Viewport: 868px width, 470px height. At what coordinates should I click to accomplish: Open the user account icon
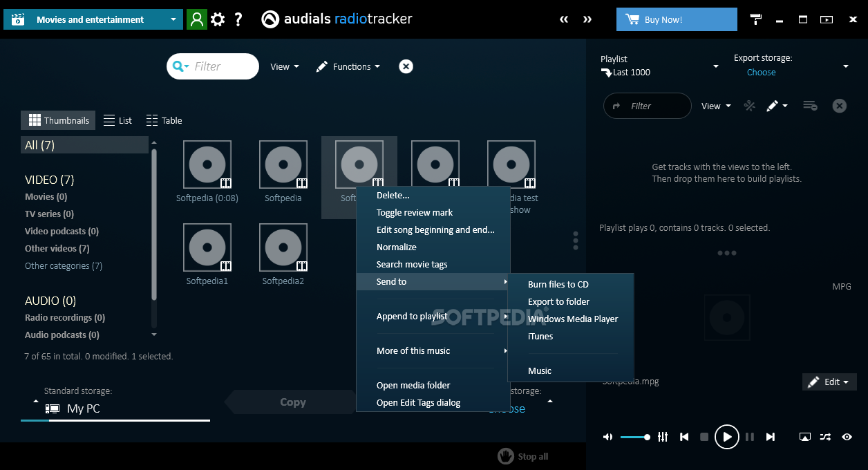(x=197, y=19)
